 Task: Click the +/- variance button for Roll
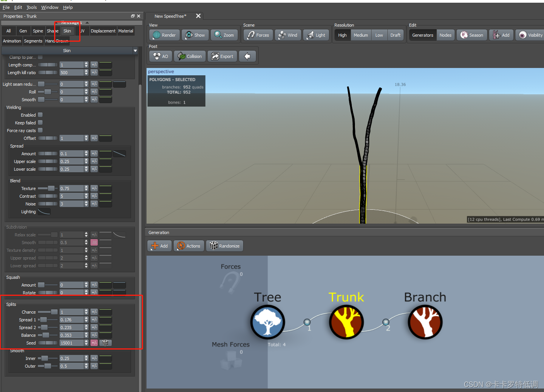[94, 92]
